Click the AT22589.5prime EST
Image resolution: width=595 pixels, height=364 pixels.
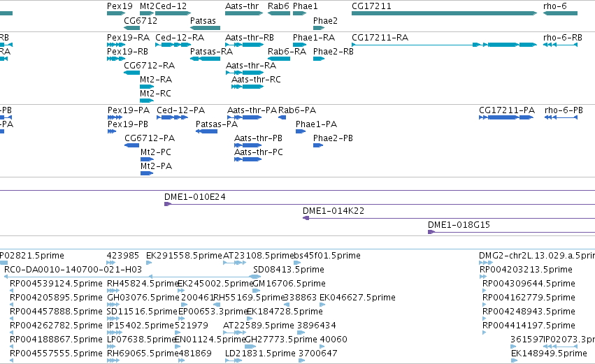234,333
